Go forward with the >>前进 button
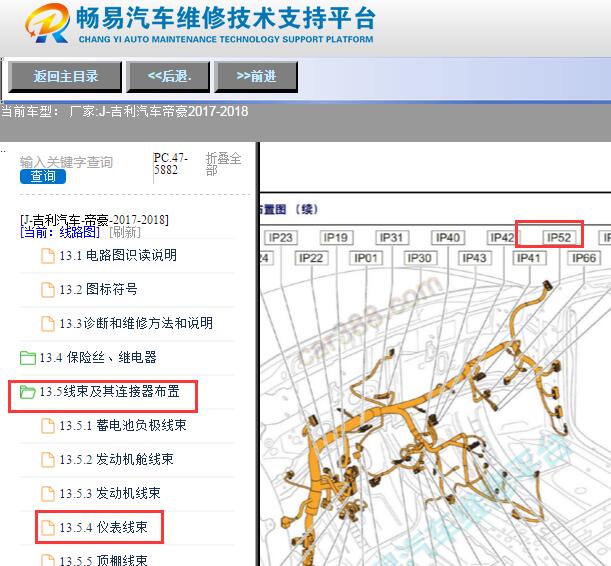The width and height of the screenshot is (611, 566). [256, 76]
